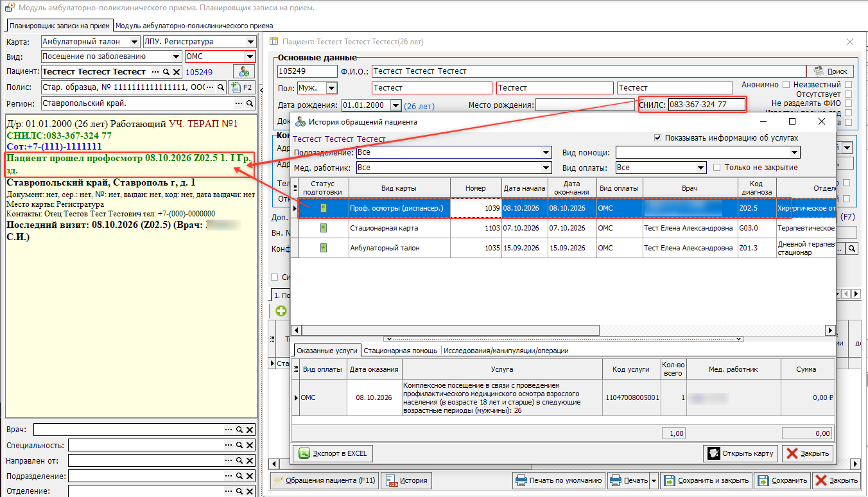The image size is (868, 497).
Task: Click the Печать по умолчанию button
Action: click(x=558, y=480)
